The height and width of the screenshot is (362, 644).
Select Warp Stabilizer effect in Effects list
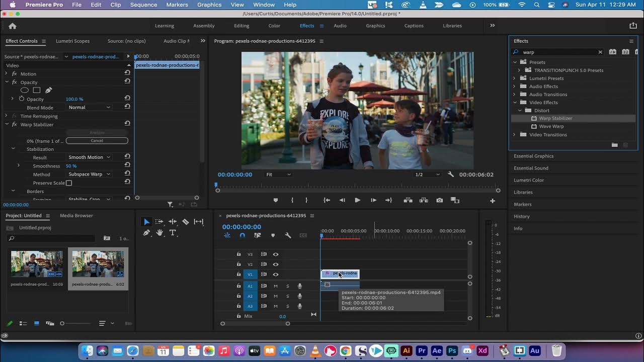(555, 119)
